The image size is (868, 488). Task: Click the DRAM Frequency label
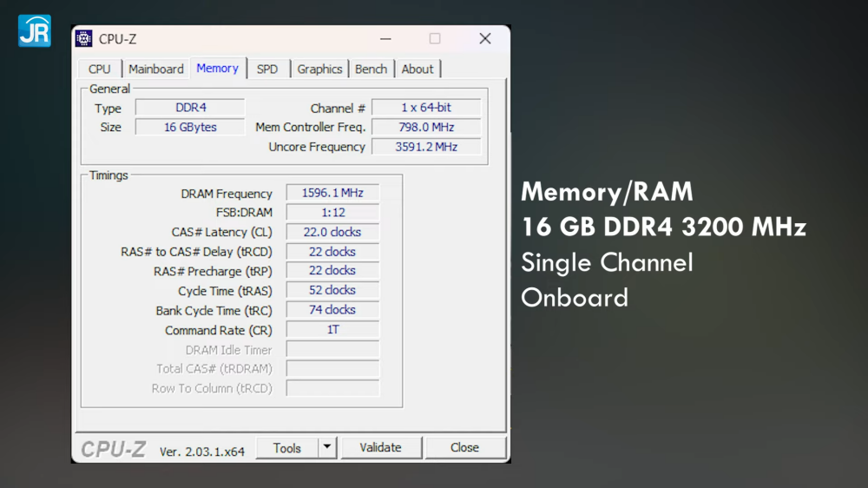coord(227,194)
